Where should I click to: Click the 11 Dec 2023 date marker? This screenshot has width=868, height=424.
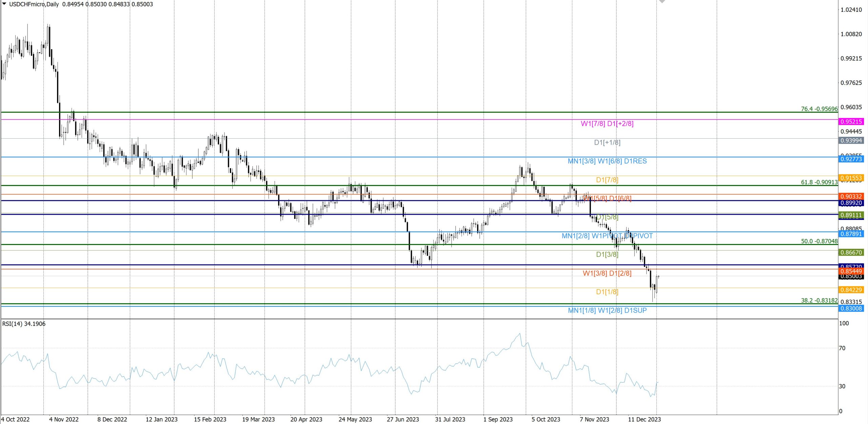click(644, 419)
